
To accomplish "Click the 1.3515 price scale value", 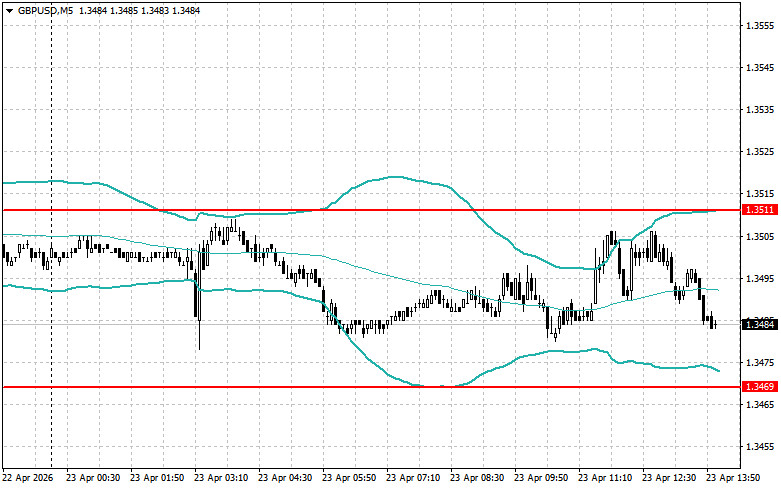I will coord(760,193).
